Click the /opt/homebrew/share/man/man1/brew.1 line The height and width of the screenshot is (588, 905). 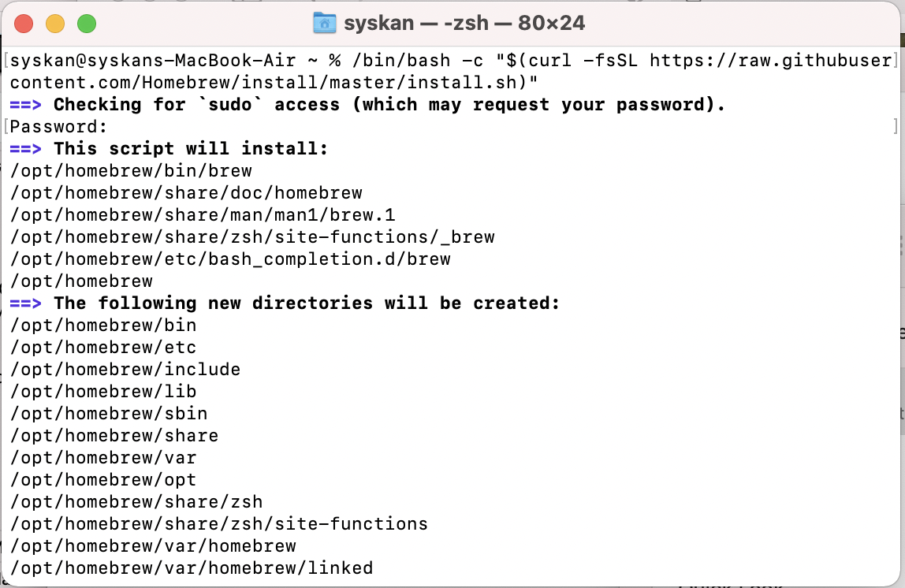coord(203,215)
